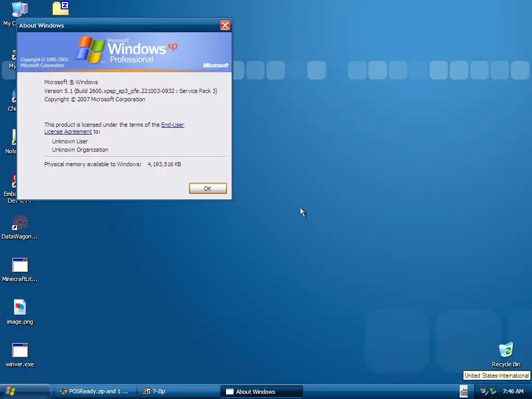Close the About Windows dialog
Viewport: 532px width, 399px height.
(225, 25)
